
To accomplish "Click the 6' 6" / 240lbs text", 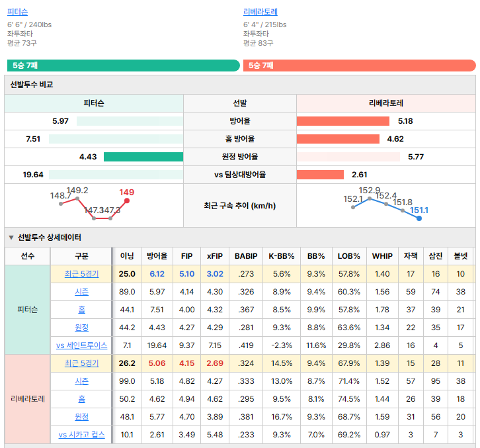I will 29,24.
